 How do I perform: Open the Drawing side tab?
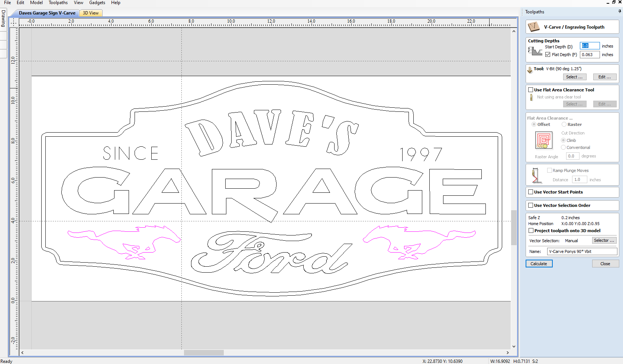tap(3, 18)
